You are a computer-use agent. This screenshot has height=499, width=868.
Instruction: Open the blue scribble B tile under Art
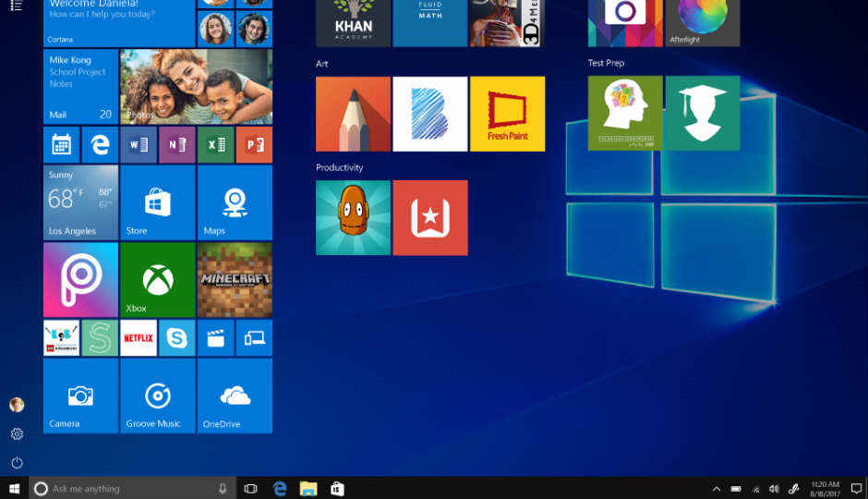point(430,114)
